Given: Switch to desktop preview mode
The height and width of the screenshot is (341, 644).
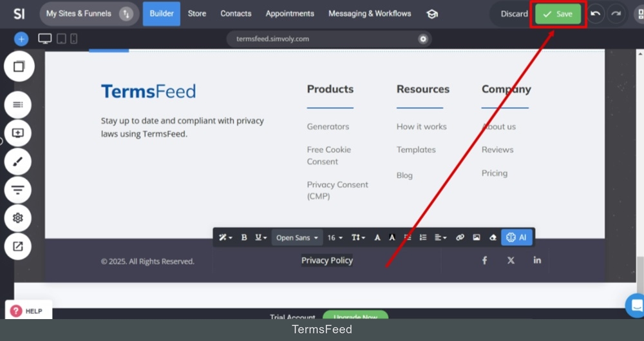Looking at the screenshot, I should click(x=45, y=39).
